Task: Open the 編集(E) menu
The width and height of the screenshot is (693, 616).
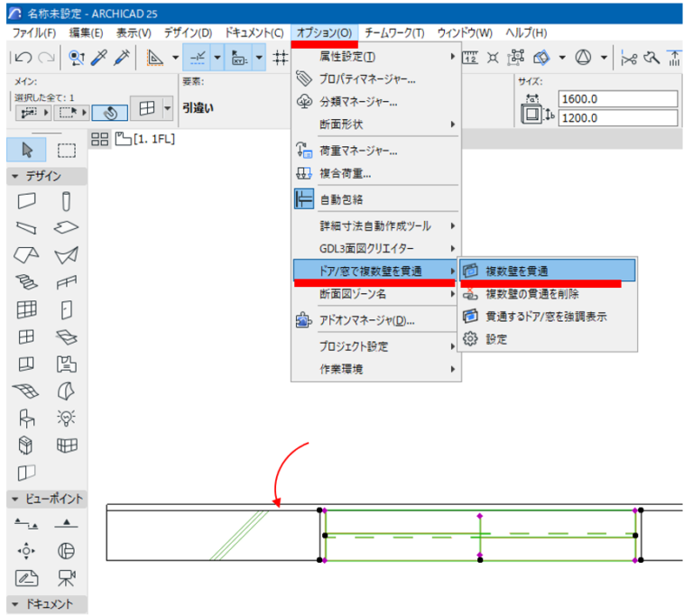Action: 87,32
